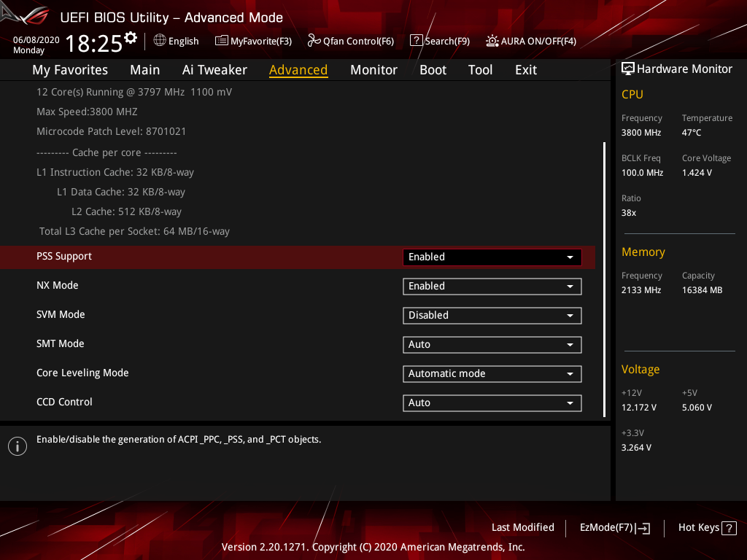The image size is (747, 560).
Task: Click the Ratio value 38x
Action: 628,213
